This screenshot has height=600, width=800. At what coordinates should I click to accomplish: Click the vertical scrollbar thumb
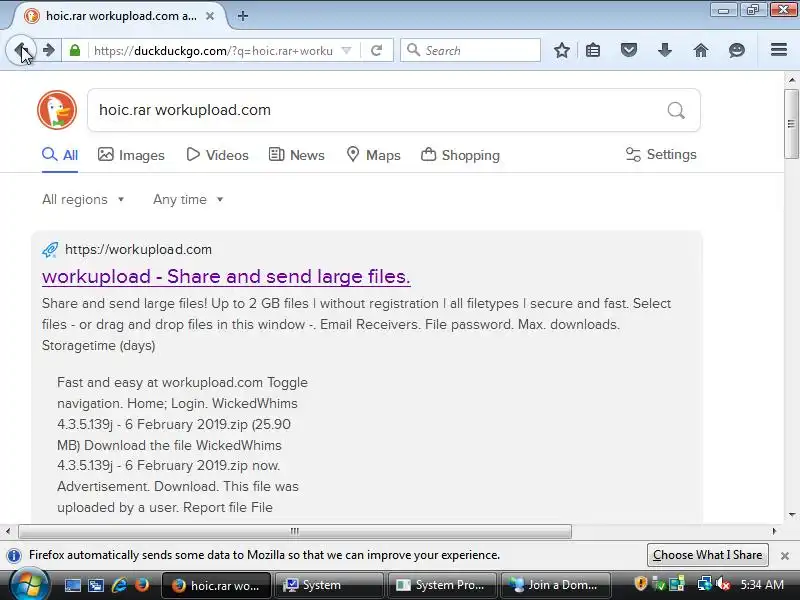click(791, 124)
